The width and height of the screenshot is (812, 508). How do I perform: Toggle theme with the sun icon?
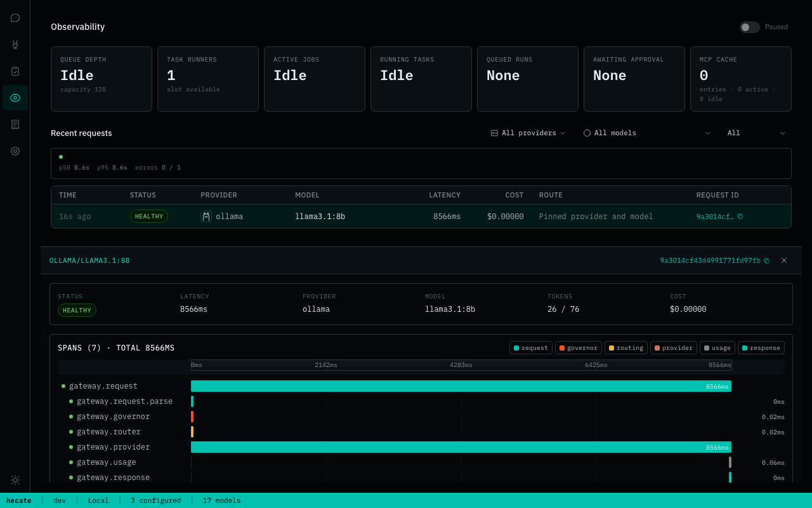click(15, 480)
